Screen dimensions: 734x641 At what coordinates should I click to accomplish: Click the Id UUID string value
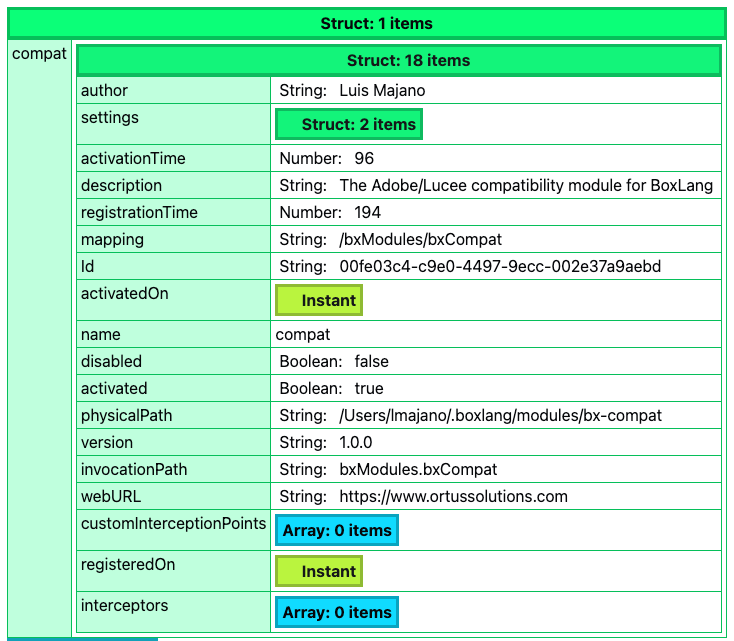click(x=500, y=267)
